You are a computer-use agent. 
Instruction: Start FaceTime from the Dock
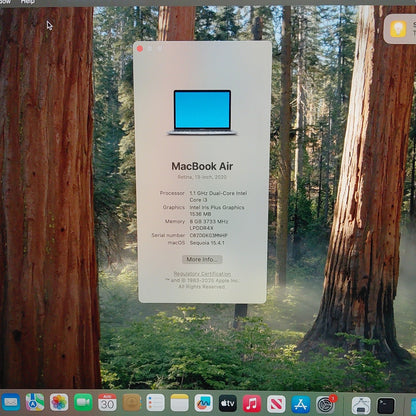(x=83, y=402)
